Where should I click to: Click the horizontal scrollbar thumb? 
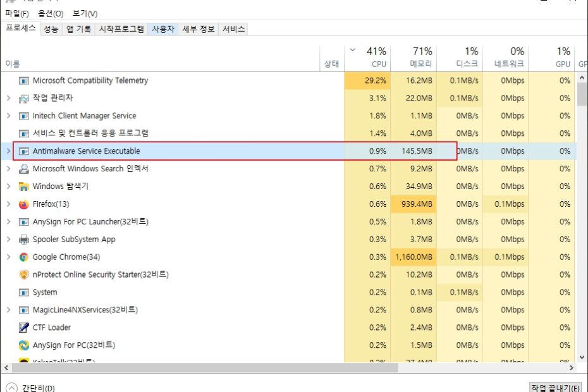[x=205, y=367]
